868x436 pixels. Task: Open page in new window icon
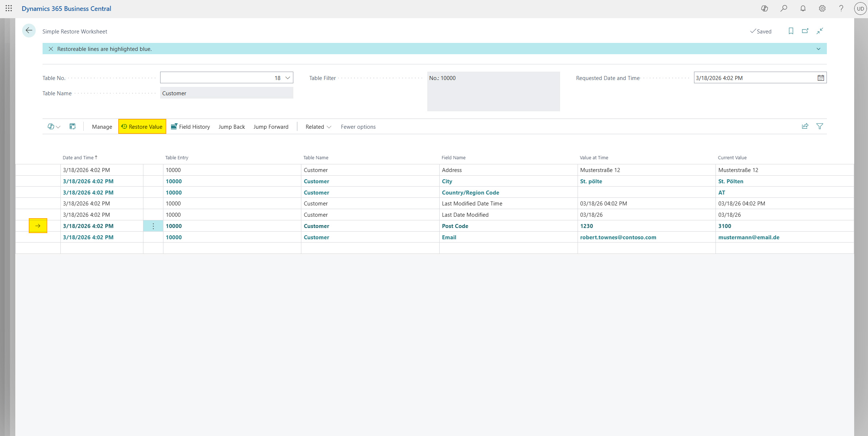coord(805,31)
